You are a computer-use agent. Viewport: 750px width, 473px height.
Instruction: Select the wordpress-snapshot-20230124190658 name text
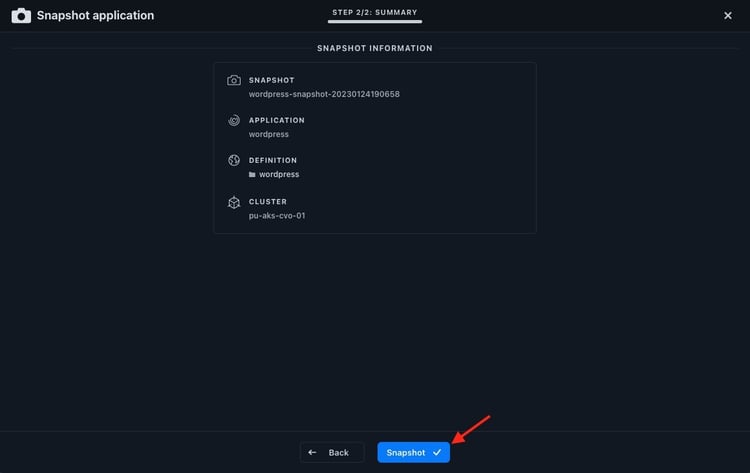click(324, 94)
